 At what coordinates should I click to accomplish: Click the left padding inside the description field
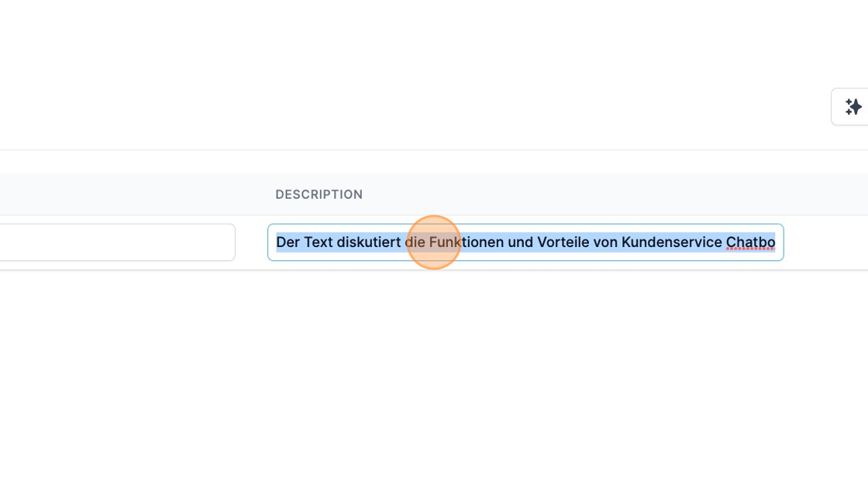click(x=272, y=242)
